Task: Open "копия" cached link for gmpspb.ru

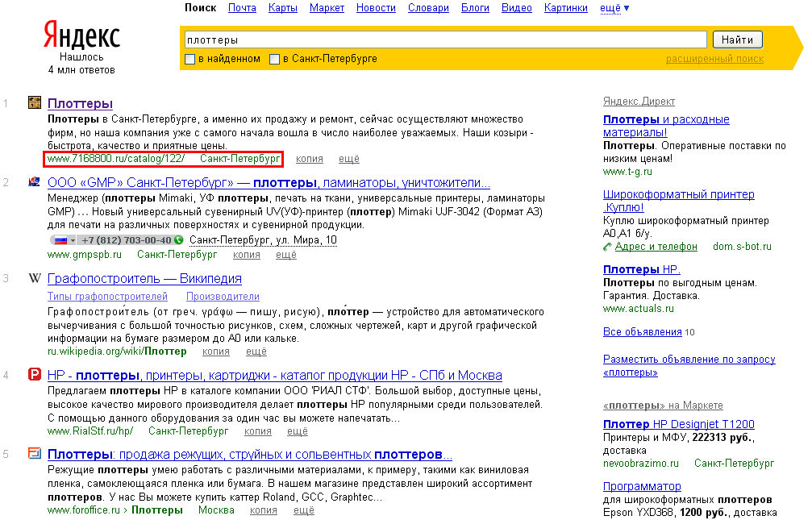Action: click(247, 255)
